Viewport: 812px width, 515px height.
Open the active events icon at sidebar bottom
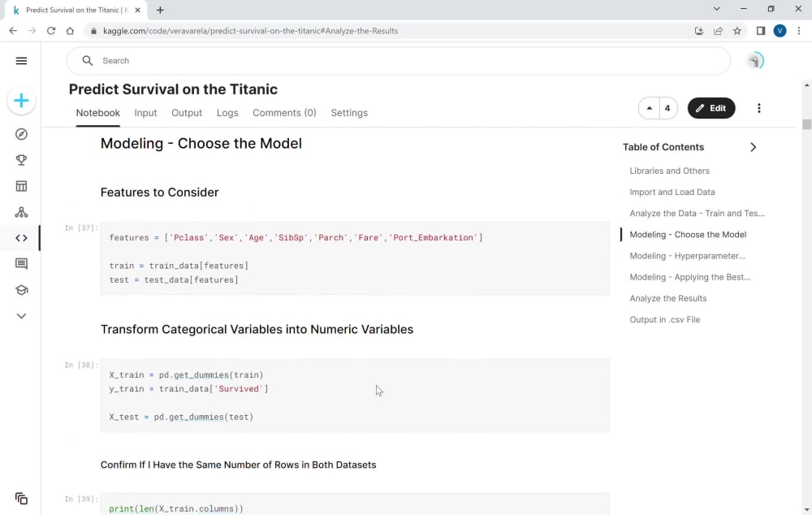pyautogui.click(x=21, y=499)
